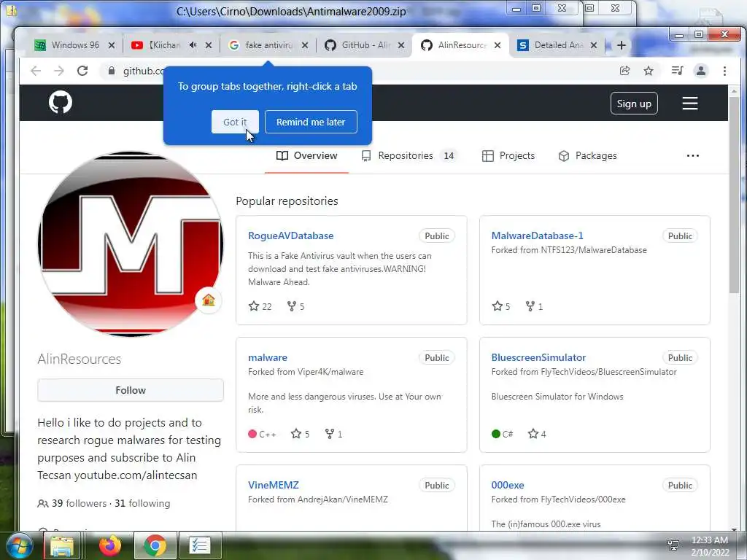The height and width of the screenshot is (560, 747).
Task: Click the star count on RogueAVDatabase
Action: [x=260, y=306]
